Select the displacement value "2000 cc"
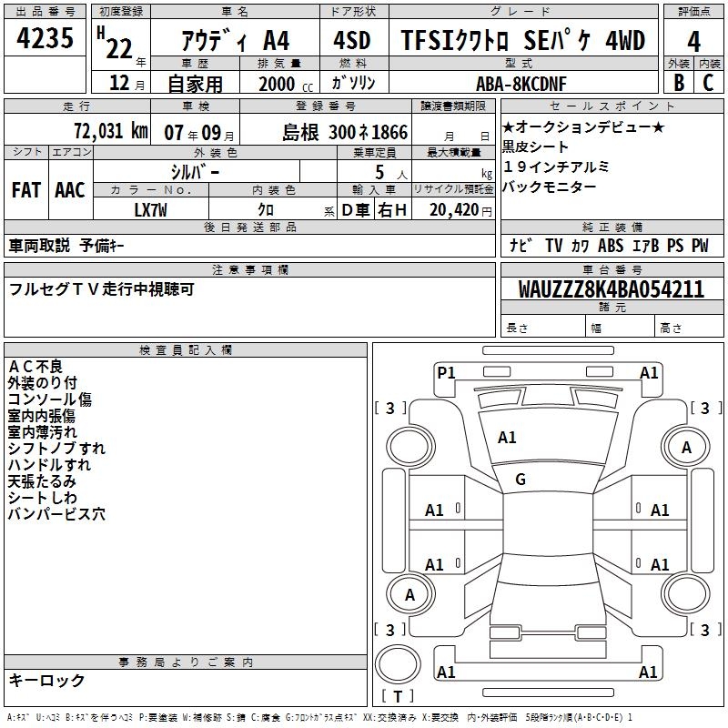Viewport: 728px width, 728px height. pyautogui.click(x=286, y=84)
